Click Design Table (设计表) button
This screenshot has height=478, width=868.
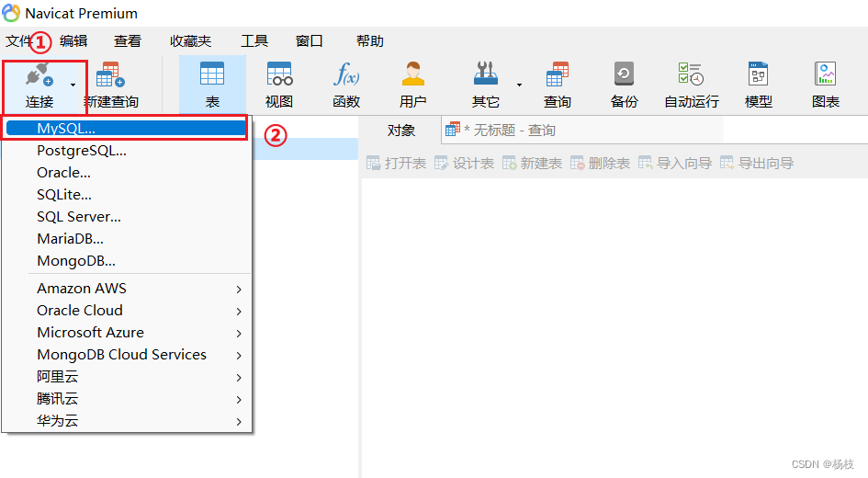[x=464, y=164]
